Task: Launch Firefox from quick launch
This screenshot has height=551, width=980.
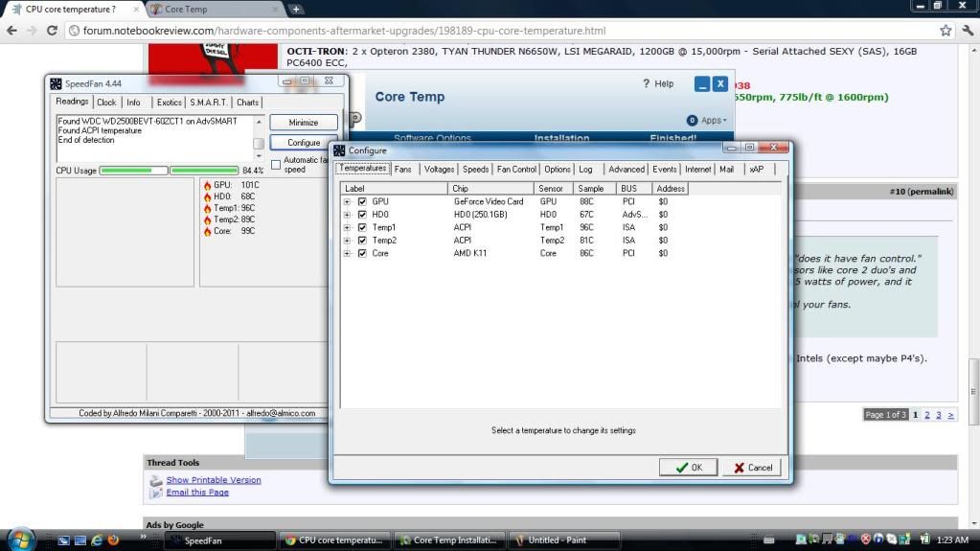Action: pos(113,540)
